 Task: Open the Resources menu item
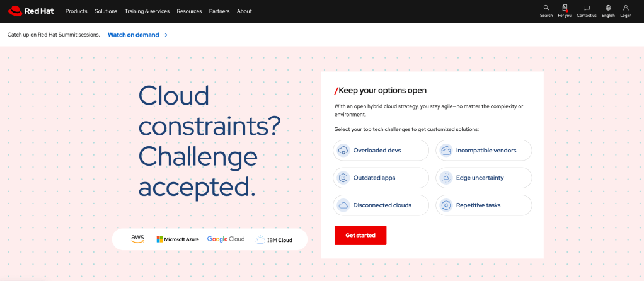pos(189,11)
